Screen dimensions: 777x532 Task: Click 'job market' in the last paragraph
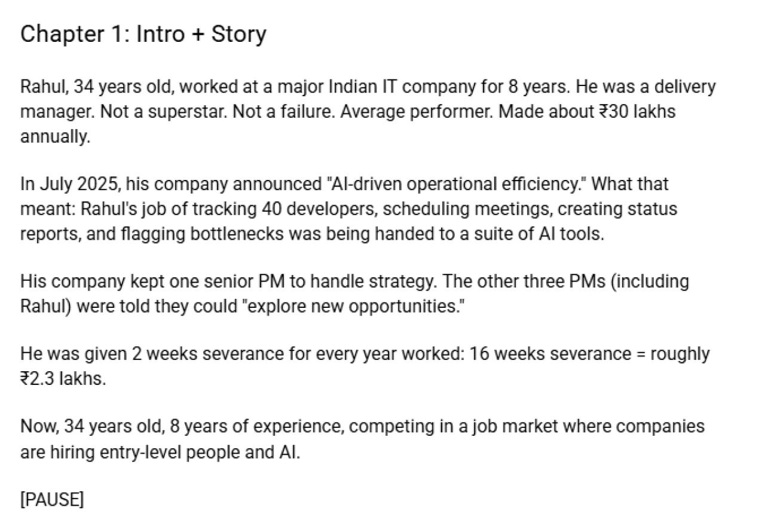click(x=511, y=427)
